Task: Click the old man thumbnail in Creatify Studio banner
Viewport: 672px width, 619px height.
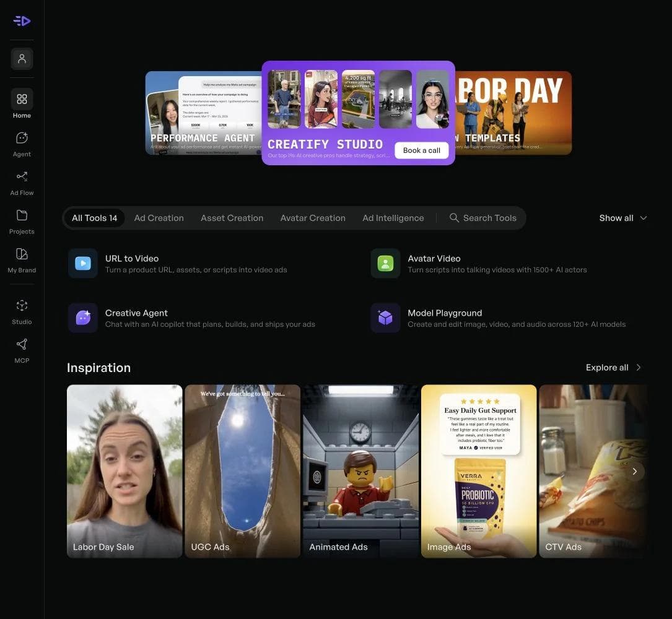Action: (284, 100)
